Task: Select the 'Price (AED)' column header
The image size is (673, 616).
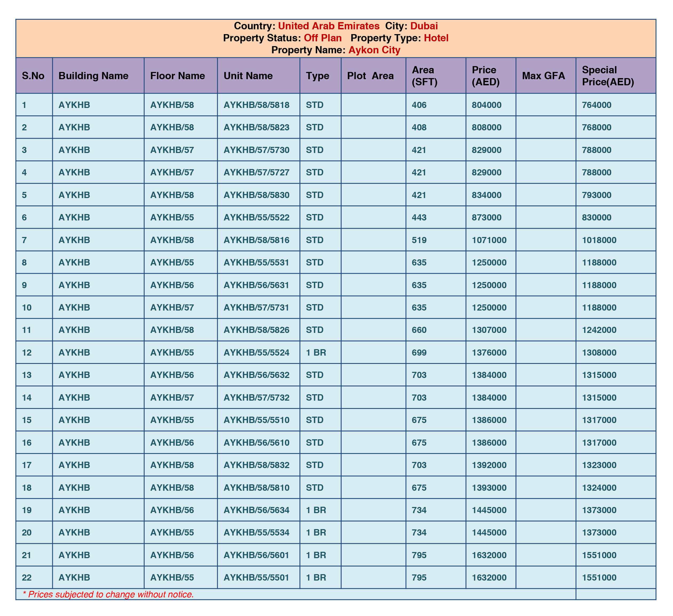Action: pyautogui.click(x=491, y=76)
